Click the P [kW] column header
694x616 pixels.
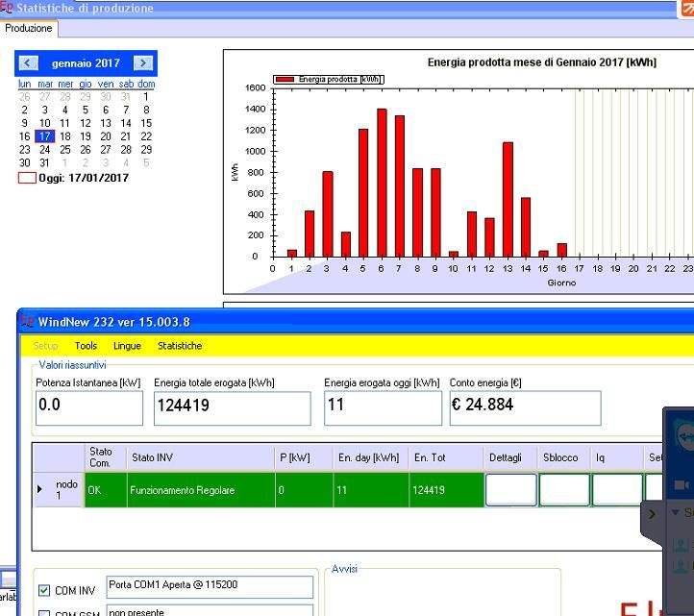(x=304, y=457)
